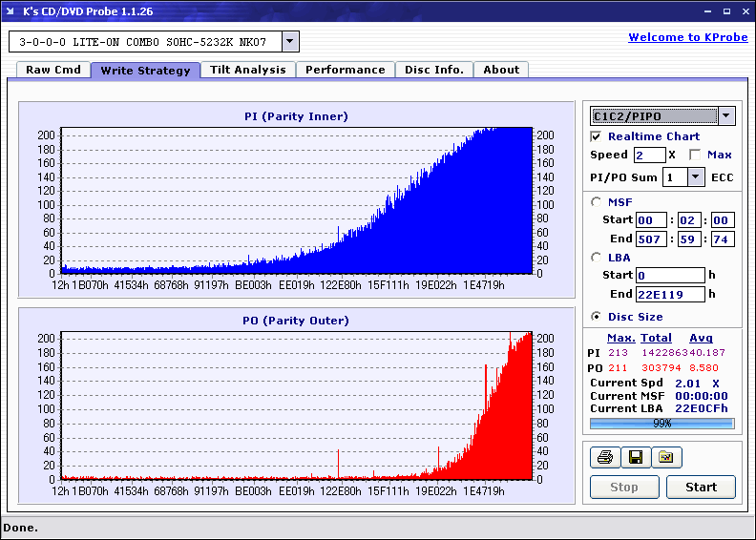Select the Write Strategy tab

pos(145,71)
